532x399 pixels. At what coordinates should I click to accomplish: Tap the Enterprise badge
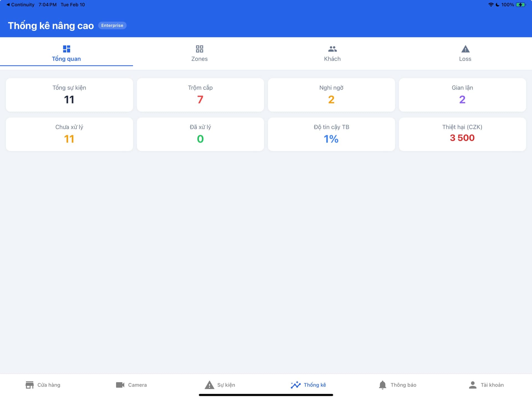(x=112, y=26)
